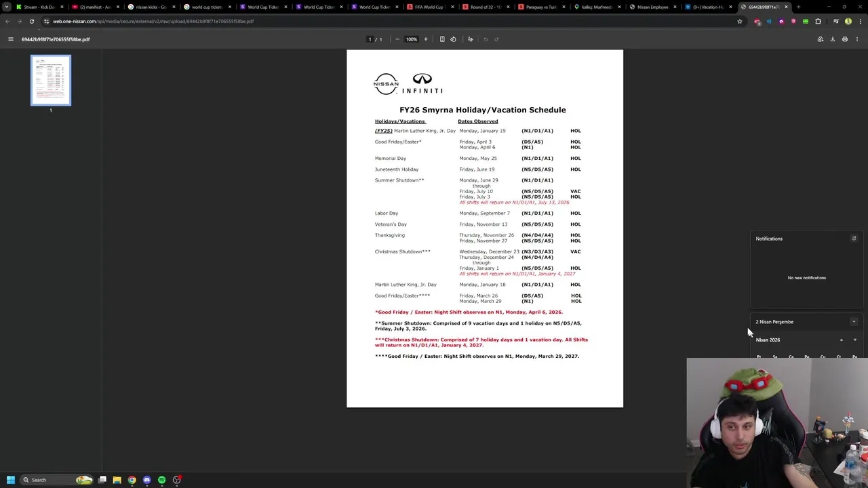
Task: Open OBS Studio from taskbar
Action: click(x=176, y=480)
